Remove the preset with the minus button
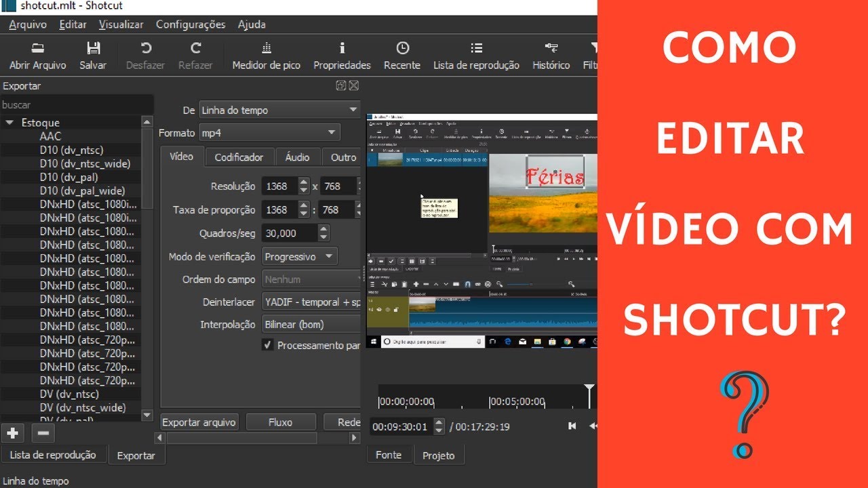The height and width of the screenshot is (488, 868). point(42,432)
